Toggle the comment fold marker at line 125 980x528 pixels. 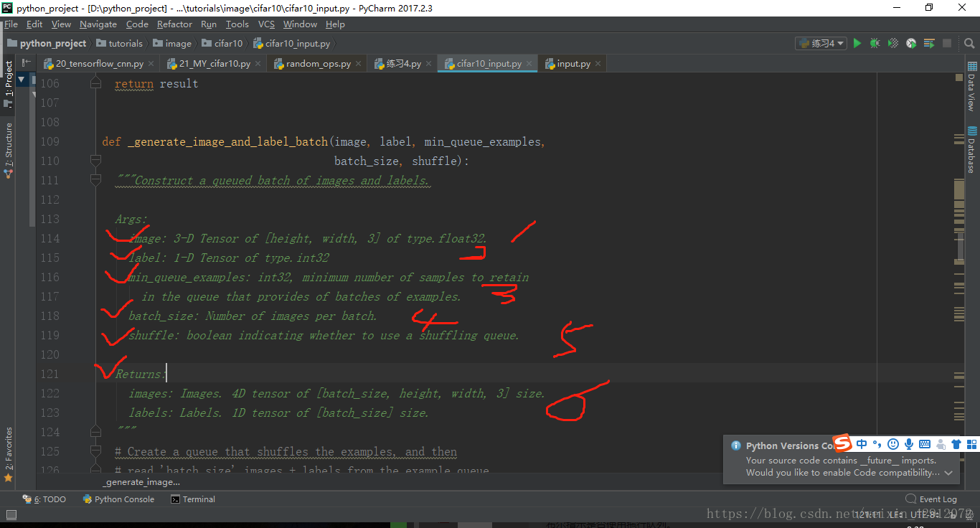pyautogui.click(x=95, y=451)
